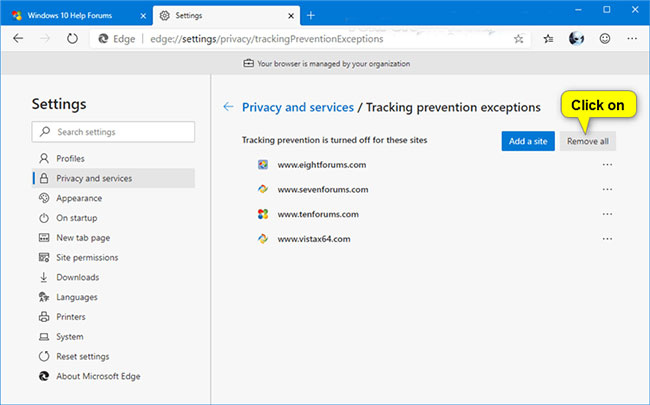Click the Edge logo in address bar

[x=103, y=39]
